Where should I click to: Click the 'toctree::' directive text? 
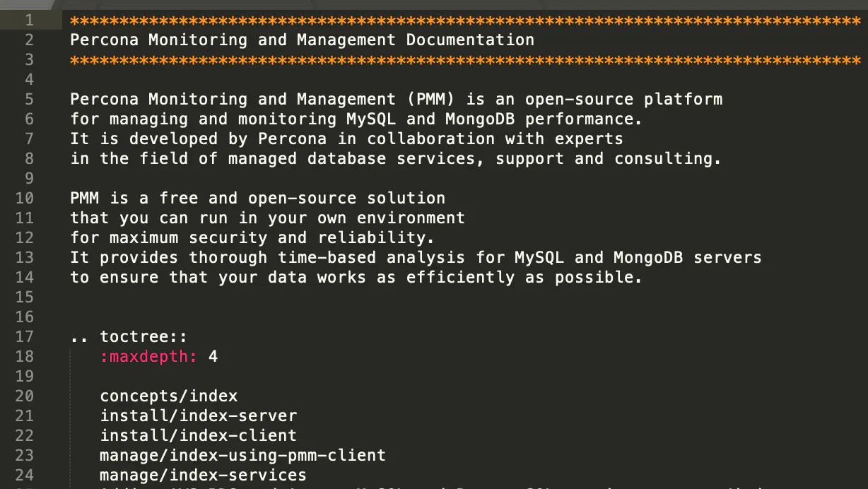(143, 336)
